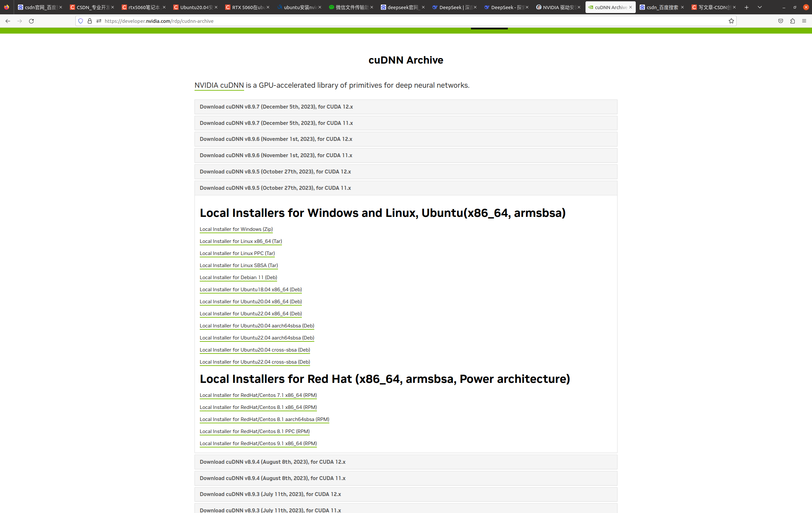Image resolution: width=812 pixels, height=513 pixels.
Task: Download RedHat/Centos 9.1 x86_64 (RPM) installer
Action: tap(258, 444)
